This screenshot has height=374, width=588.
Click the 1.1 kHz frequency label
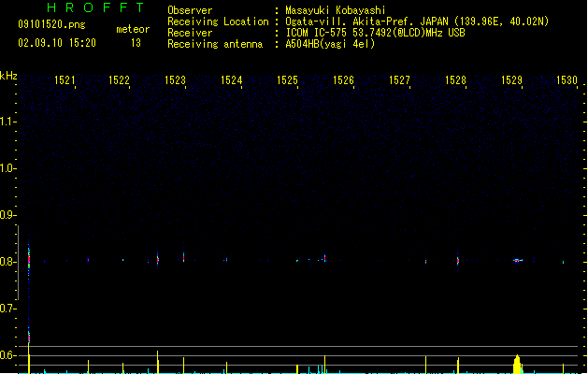coord(7,122)
